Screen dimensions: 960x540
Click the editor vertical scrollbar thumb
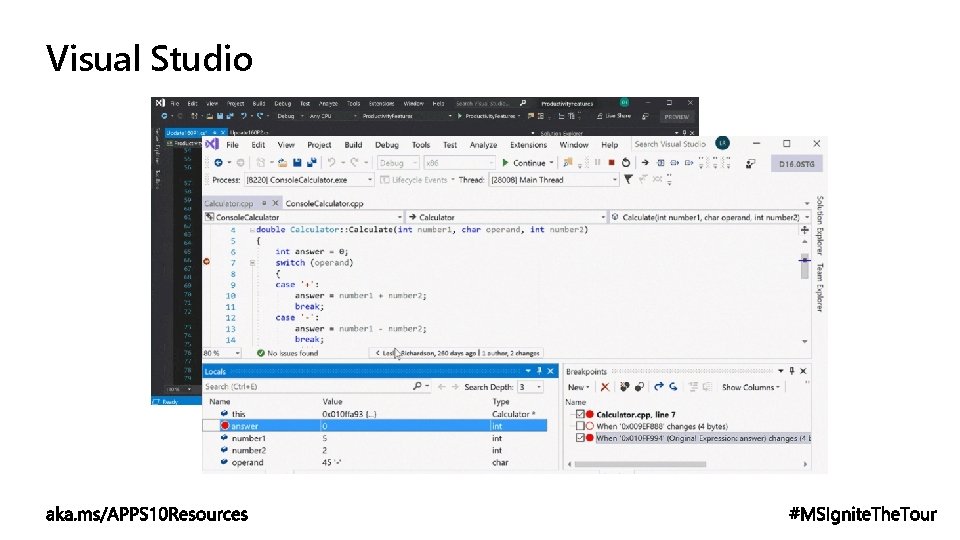[804, 268]
